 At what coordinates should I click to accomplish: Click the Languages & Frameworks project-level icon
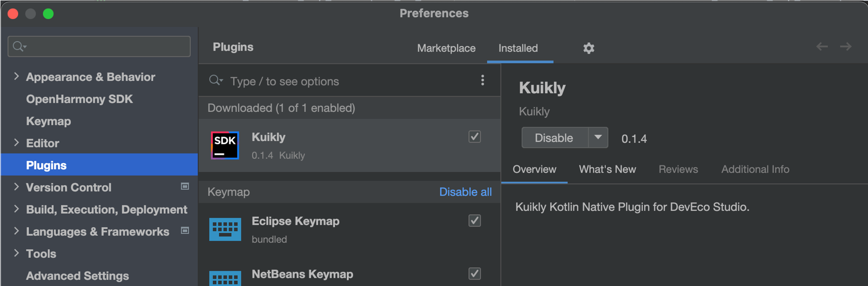[x=185, y=231]
